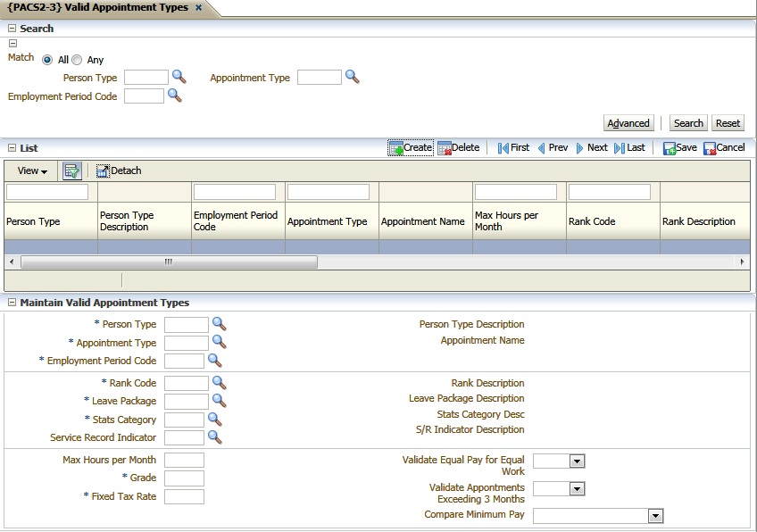Open the View menu

click(x=32, y=170)
